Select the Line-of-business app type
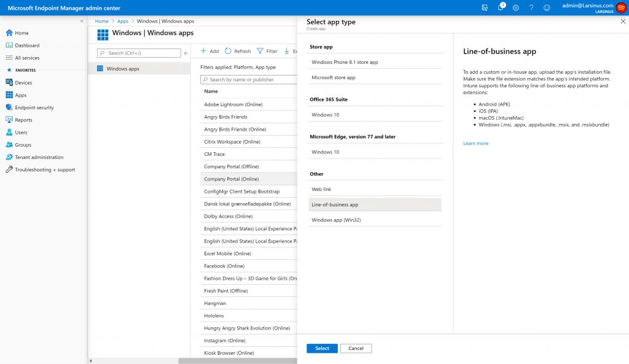The height and width of the screenshot is (364, 629). pyautogui.click(x=375, y=204)
